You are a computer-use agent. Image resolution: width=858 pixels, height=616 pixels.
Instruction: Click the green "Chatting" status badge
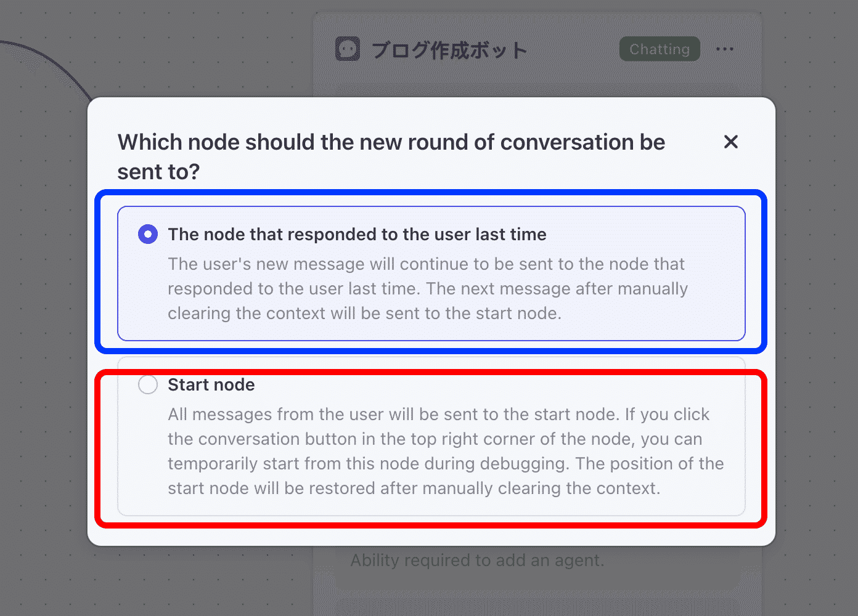point(660,49)
